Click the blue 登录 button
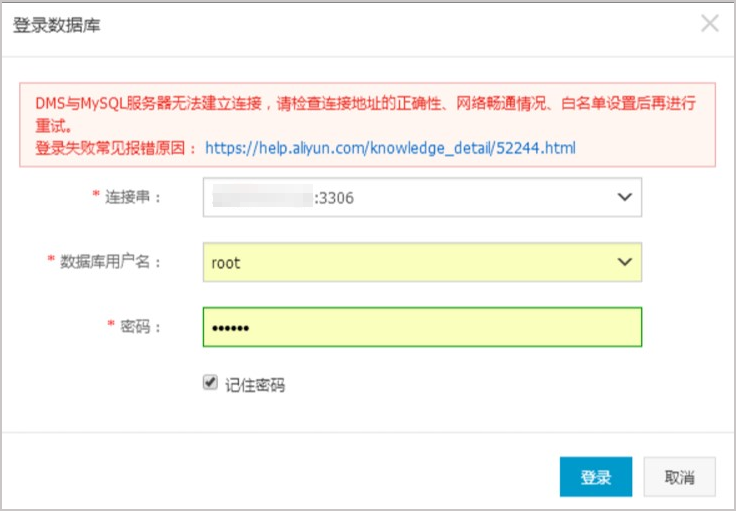The width and height of the screenshot is (736, 511). click(x=596, y=477)
